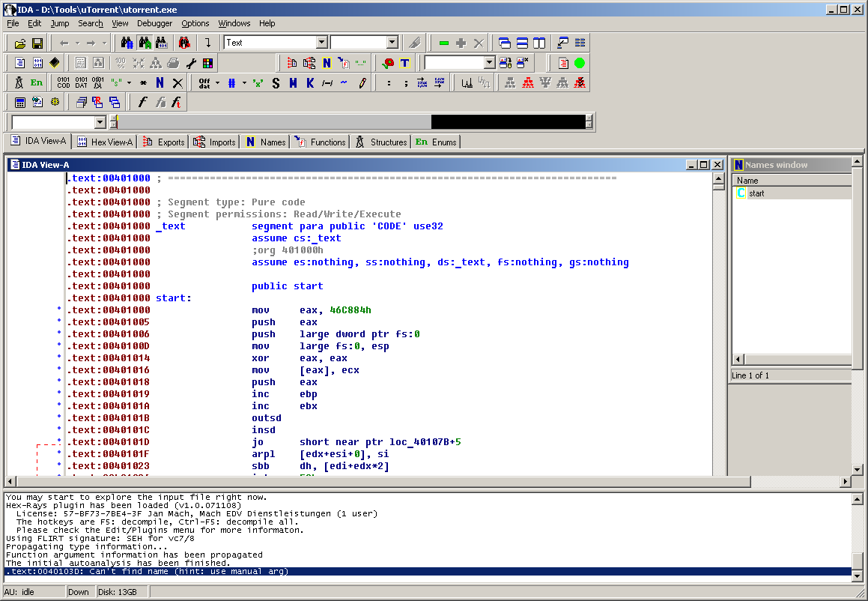Click the binoculars search-immediate-value icon
The width and height of the screenshot is (868, 601).
[127, 43]
